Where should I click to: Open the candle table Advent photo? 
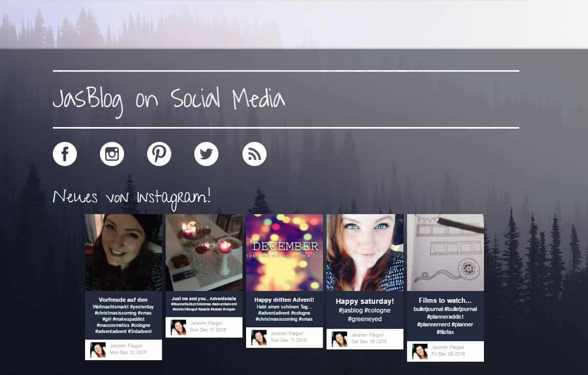(204, 253)
